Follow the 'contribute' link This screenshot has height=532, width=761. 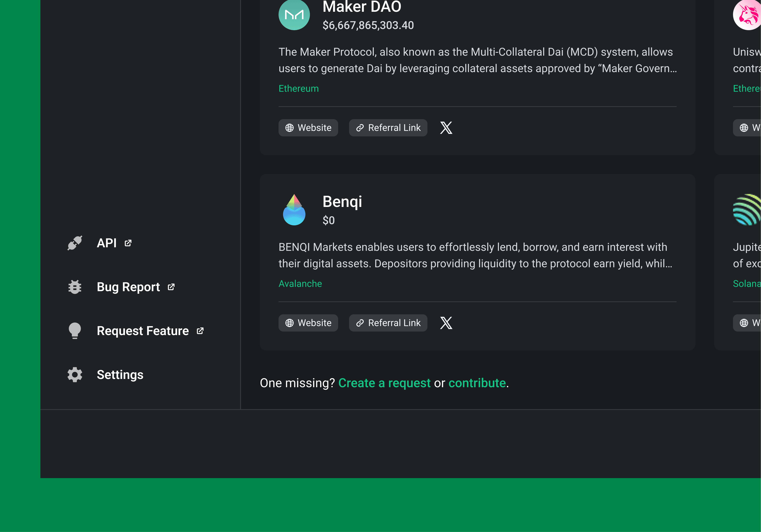(x=477, y=383)
